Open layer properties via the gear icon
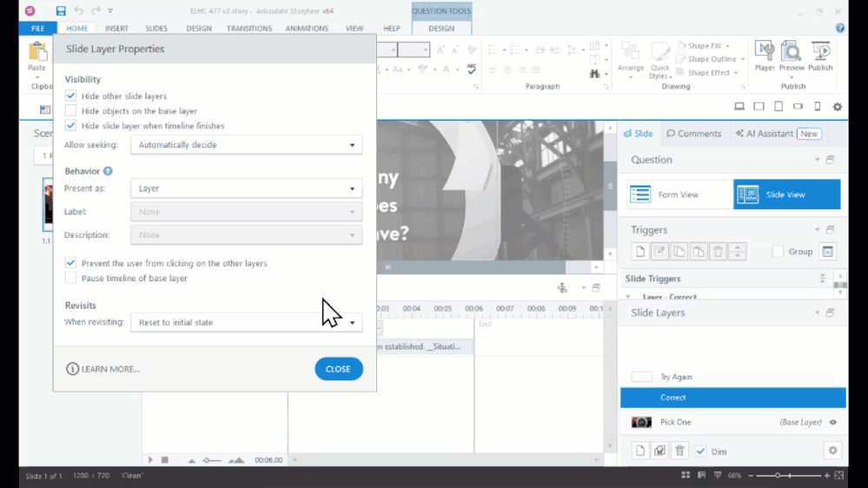Viewport: 868px width, 488px height. [x=832, y=451]
